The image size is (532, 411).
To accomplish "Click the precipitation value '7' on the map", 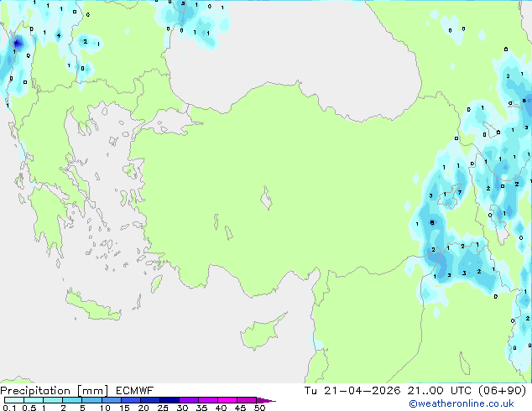I will click(460, 193).
